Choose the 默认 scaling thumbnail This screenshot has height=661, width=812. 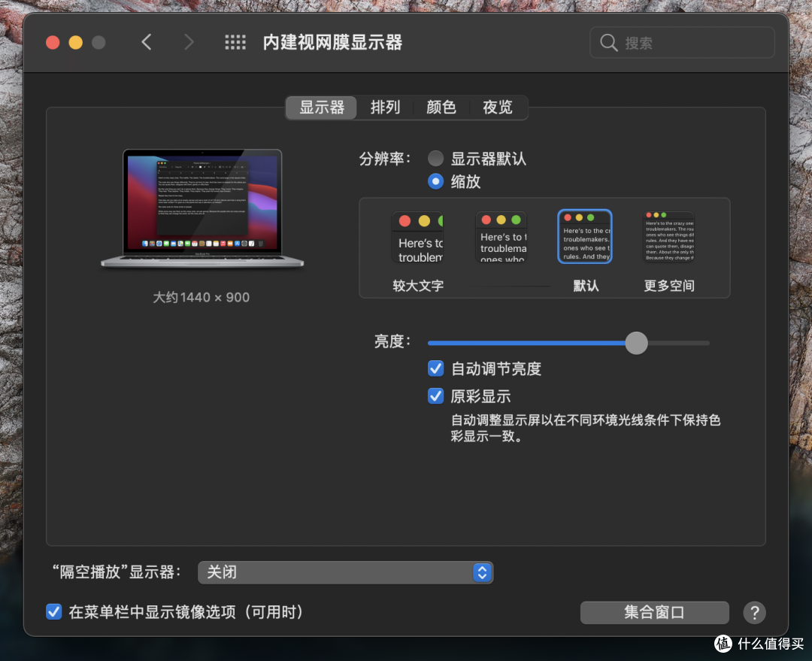click(585, 236)
